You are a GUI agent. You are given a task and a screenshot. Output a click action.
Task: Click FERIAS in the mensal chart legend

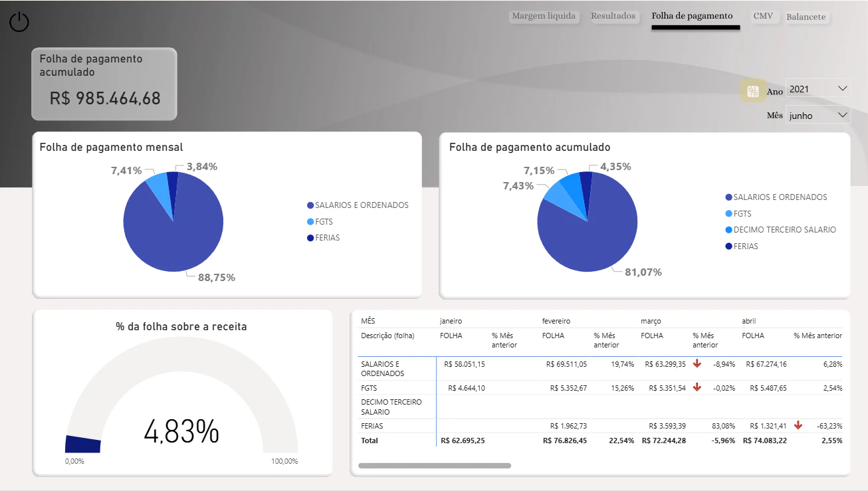pyautogui.click(x=323, y=238)
